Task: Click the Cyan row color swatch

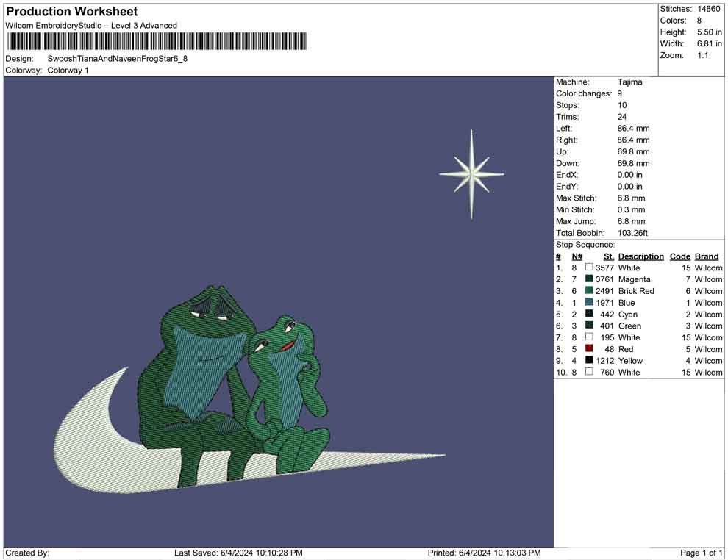Action: [589, 314]
